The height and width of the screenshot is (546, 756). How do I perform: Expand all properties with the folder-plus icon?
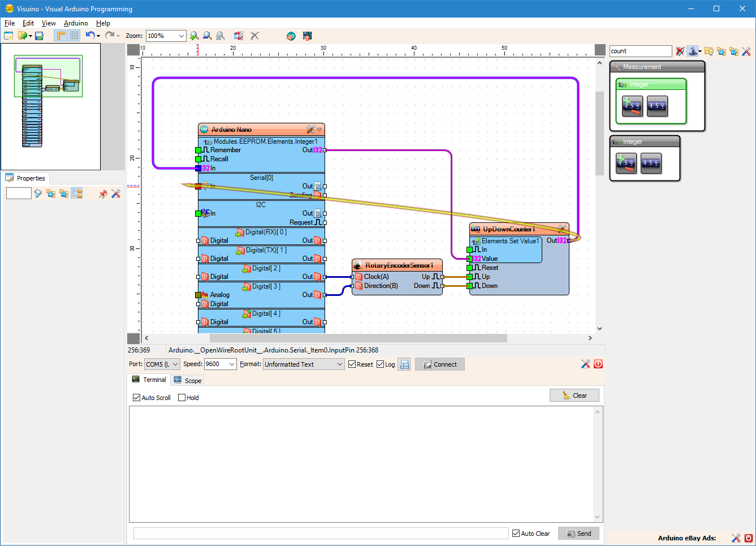pyautogui.click(x=51, y=194)
